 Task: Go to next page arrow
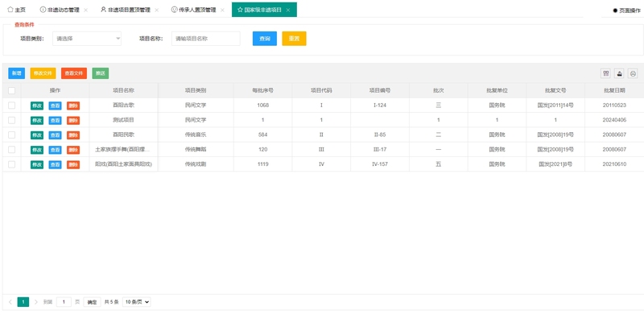point(35,302)
